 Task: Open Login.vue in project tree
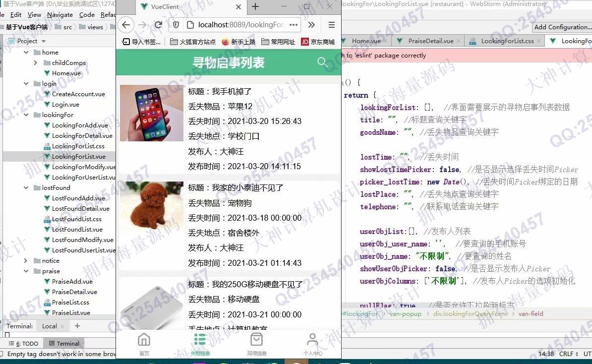[x=61, y=105]
